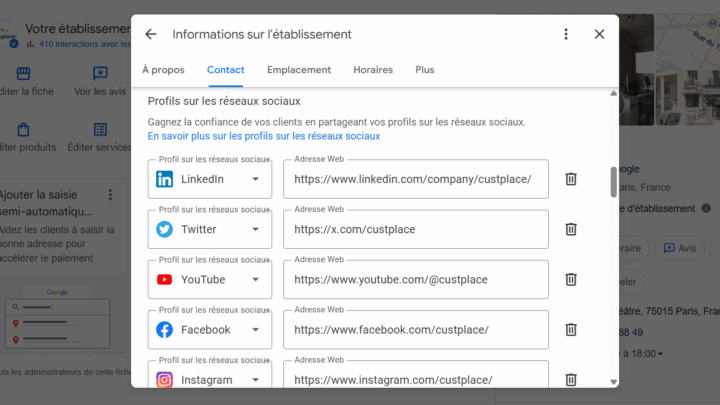Open Twitter social profile dropdown
Screen dimensions: 720x405
(210, 229)
